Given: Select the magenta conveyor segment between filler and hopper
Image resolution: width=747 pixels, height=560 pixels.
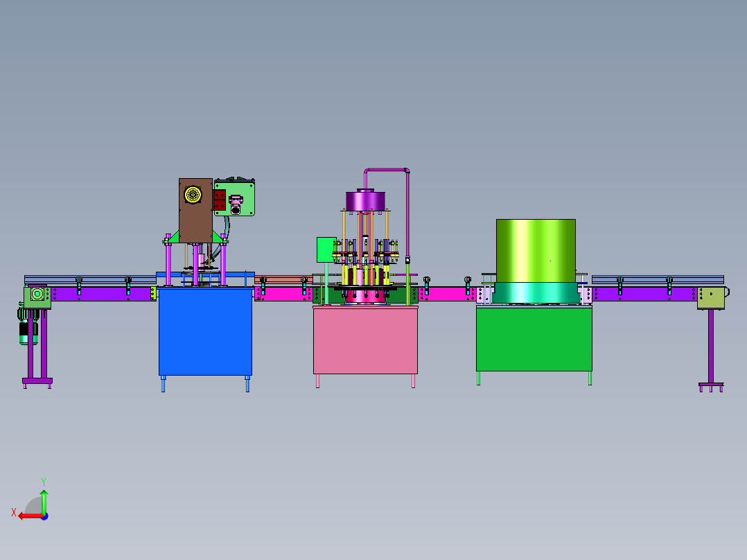Looking at the screenshot, I should [447, 294].
